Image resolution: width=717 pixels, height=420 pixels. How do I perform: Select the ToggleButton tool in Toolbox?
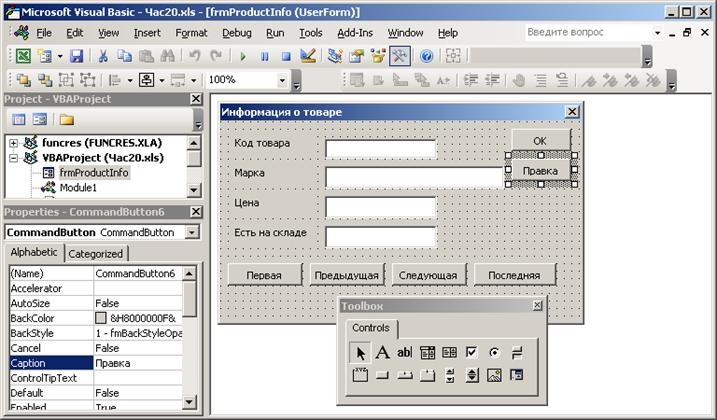pos(517,352)
